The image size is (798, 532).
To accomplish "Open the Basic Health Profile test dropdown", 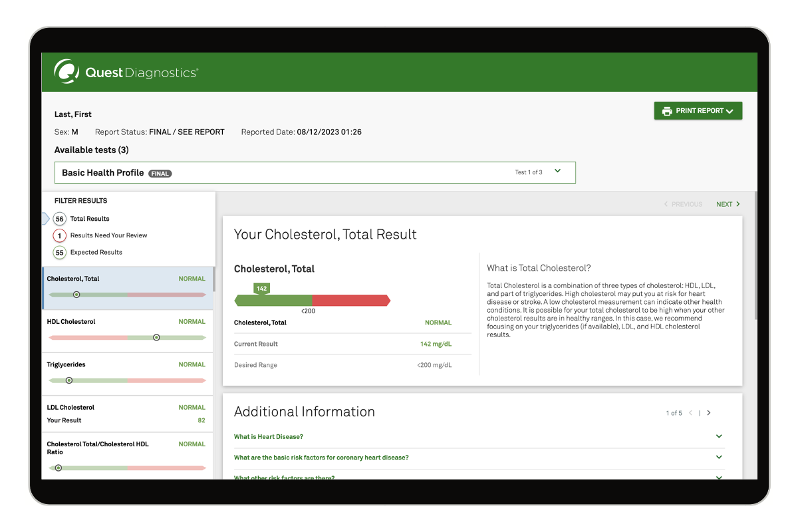I will click(x=557, y=171).
